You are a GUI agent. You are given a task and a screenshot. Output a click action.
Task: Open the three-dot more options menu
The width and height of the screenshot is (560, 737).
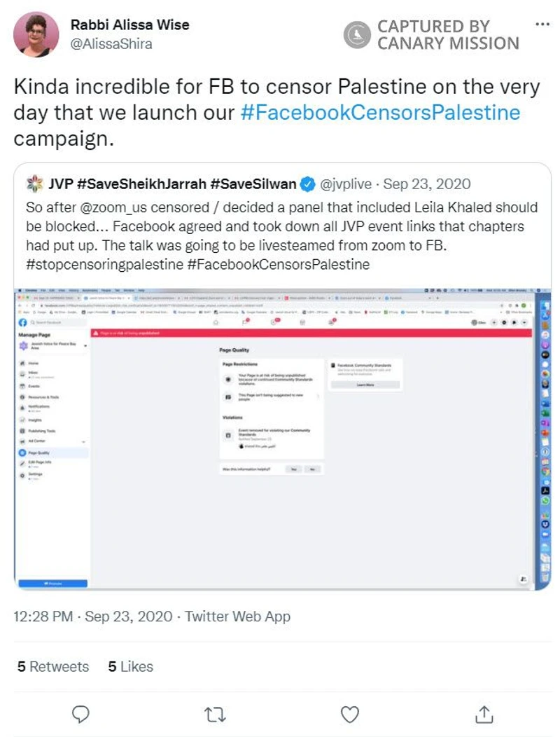click(542, 24)
